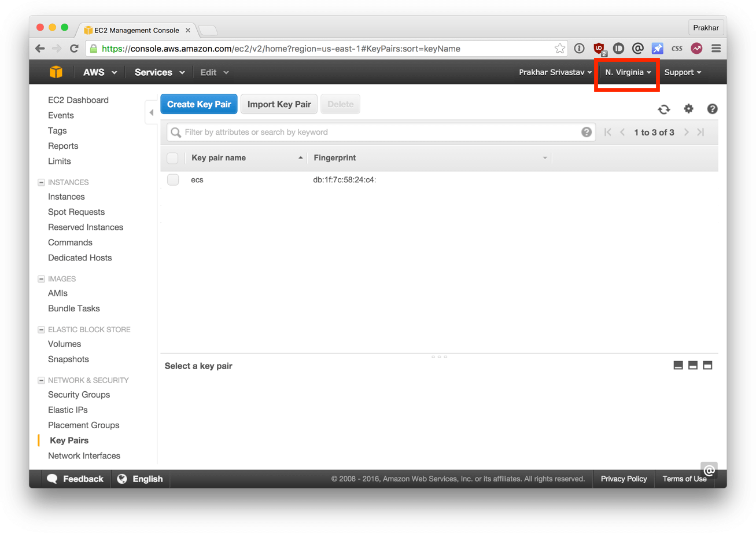This screenshot has height=533, width=756.
Task: Close the EC2 Management Console tab
Action: pos(187,30)
